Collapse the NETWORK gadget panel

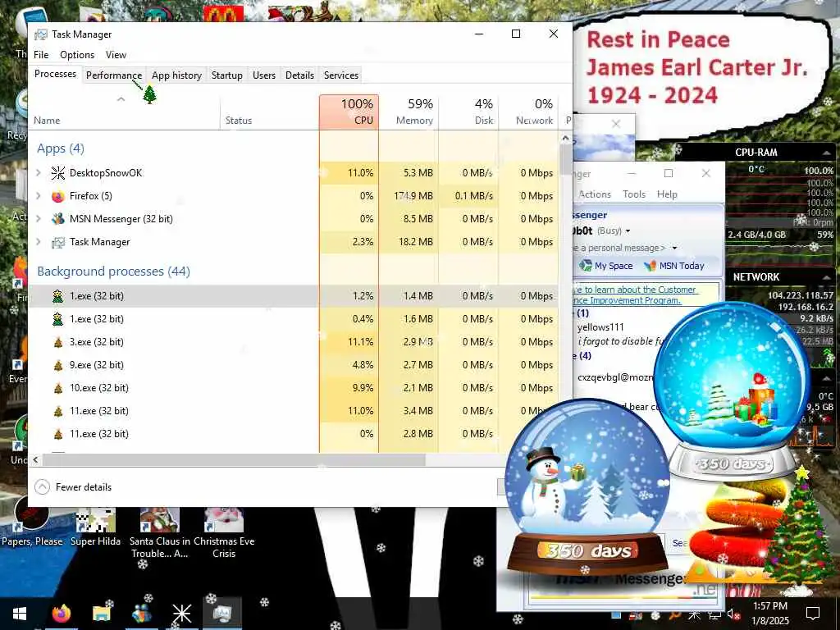tap(827, 277)
